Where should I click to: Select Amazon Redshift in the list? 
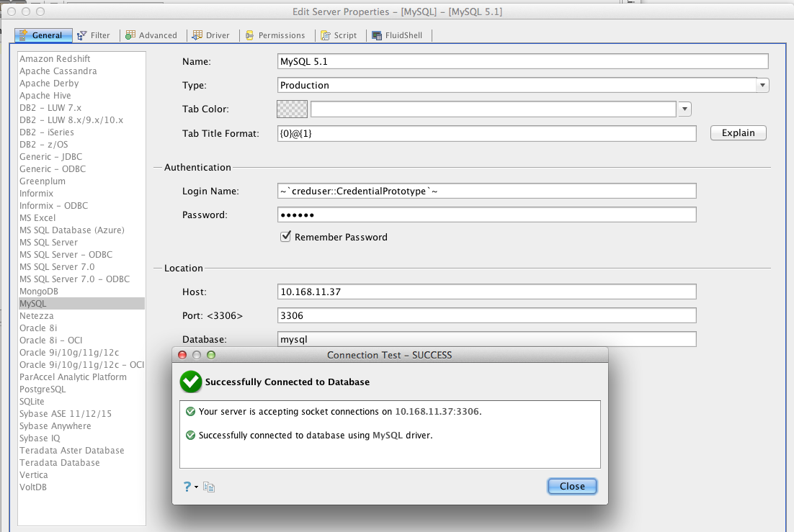pos(55,59)
